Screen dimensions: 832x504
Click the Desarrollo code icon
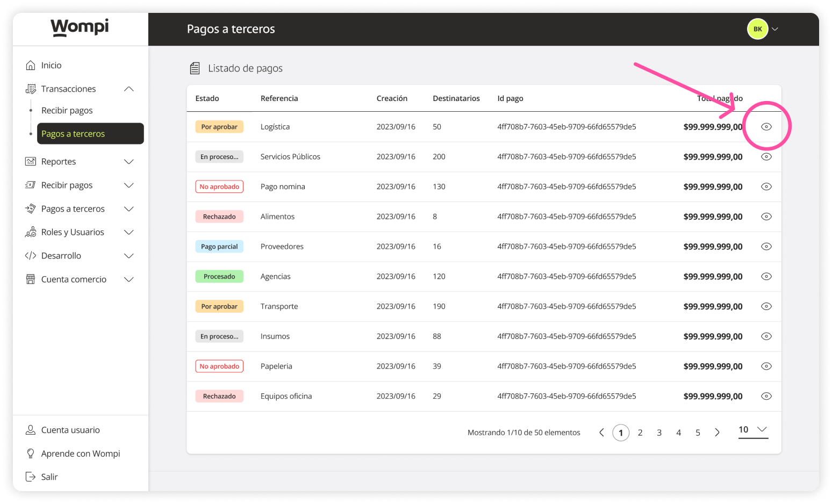(x=31, y=255)
